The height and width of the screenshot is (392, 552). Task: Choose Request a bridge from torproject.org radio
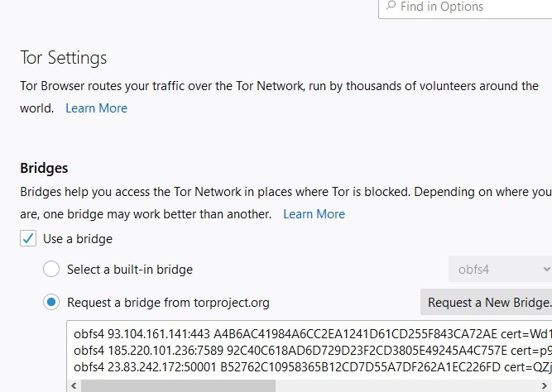click(51, 303)
